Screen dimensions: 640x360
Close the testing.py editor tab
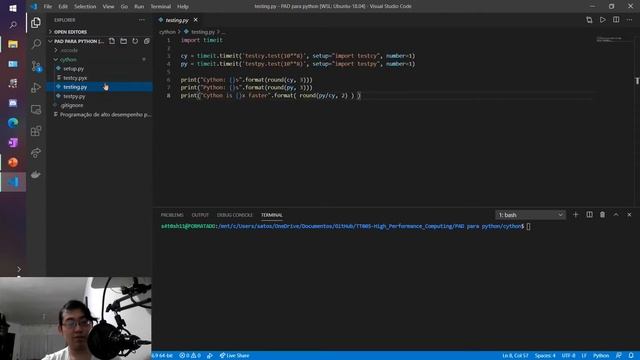[196, 20]
